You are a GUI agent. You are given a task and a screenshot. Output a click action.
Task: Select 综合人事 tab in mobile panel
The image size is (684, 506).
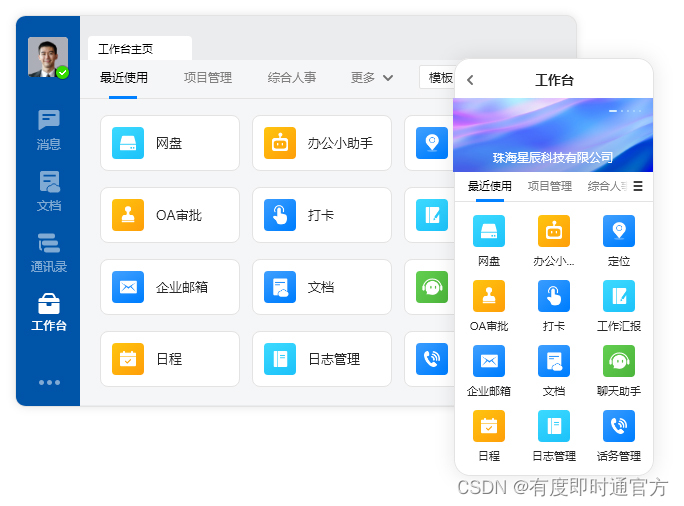pyautogui.click(x=607, y=186)
